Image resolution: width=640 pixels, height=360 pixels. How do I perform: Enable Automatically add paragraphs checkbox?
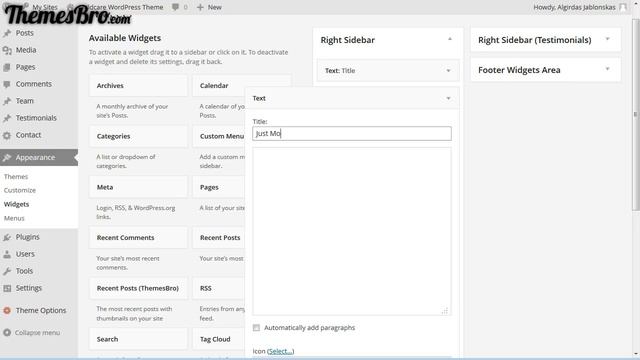click(256, 328)
